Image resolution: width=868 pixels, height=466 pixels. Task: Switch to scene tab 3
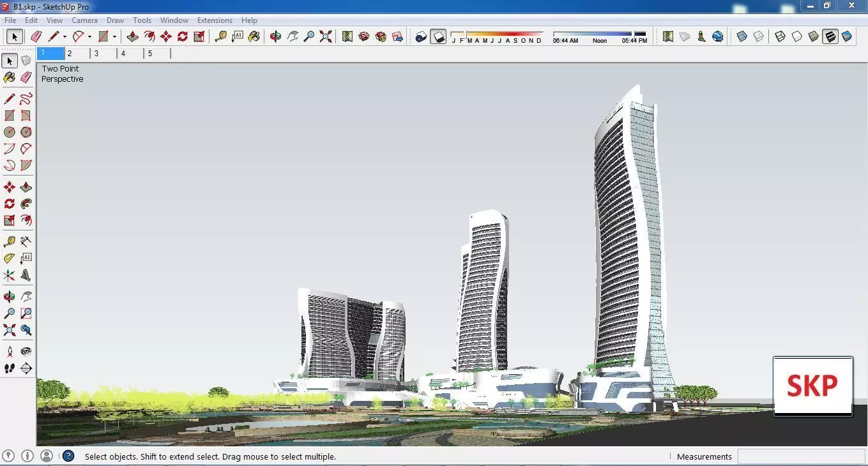(x=104, y=54)
